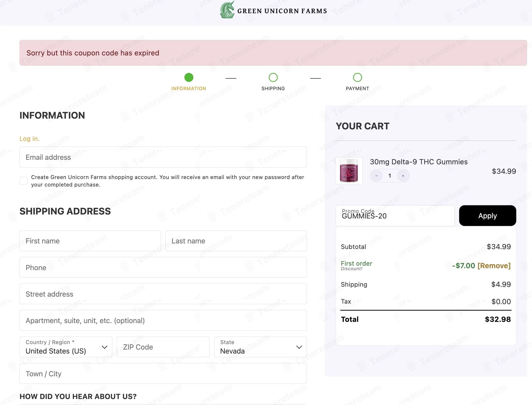Screen dimensions: 532x405
Task: Select the Last name field
Action: pos(236,241)
